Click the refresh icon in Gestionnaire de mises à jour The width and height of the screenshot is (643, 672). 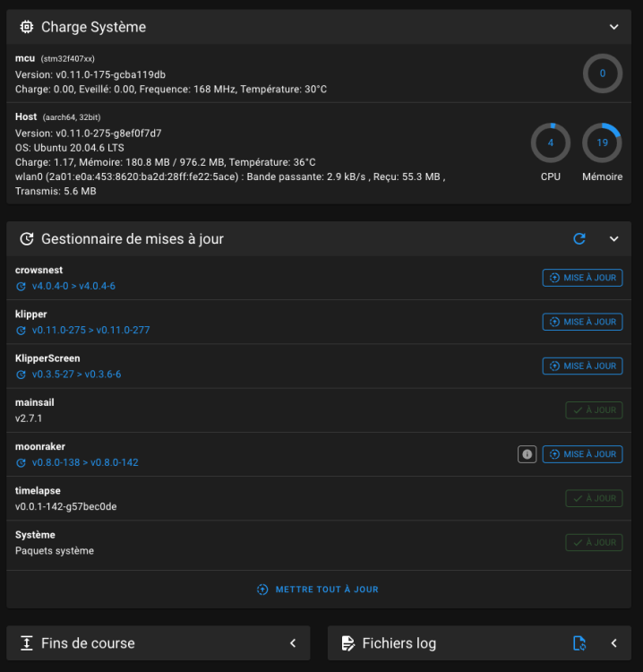tap(579, 239)
